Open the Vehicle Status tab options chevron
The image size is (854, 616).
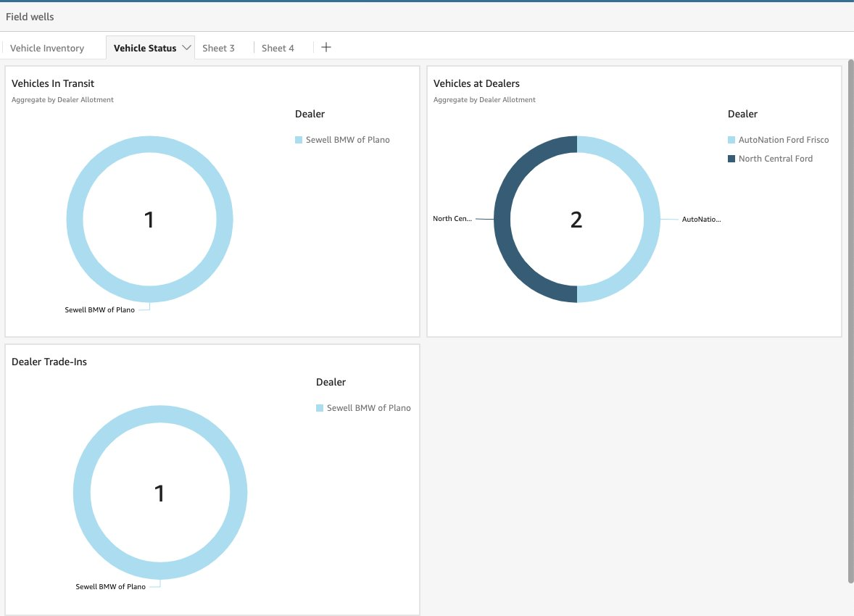187,47
